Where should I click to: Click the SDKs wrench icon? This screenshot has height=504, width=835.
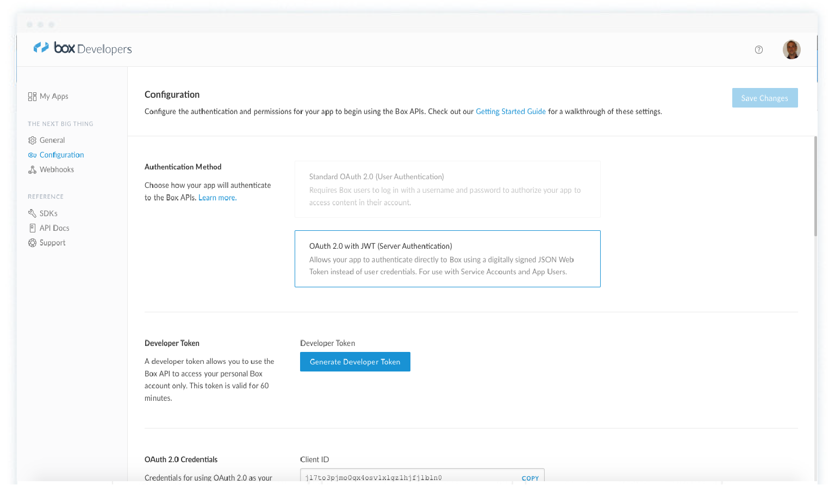(32, 213)
